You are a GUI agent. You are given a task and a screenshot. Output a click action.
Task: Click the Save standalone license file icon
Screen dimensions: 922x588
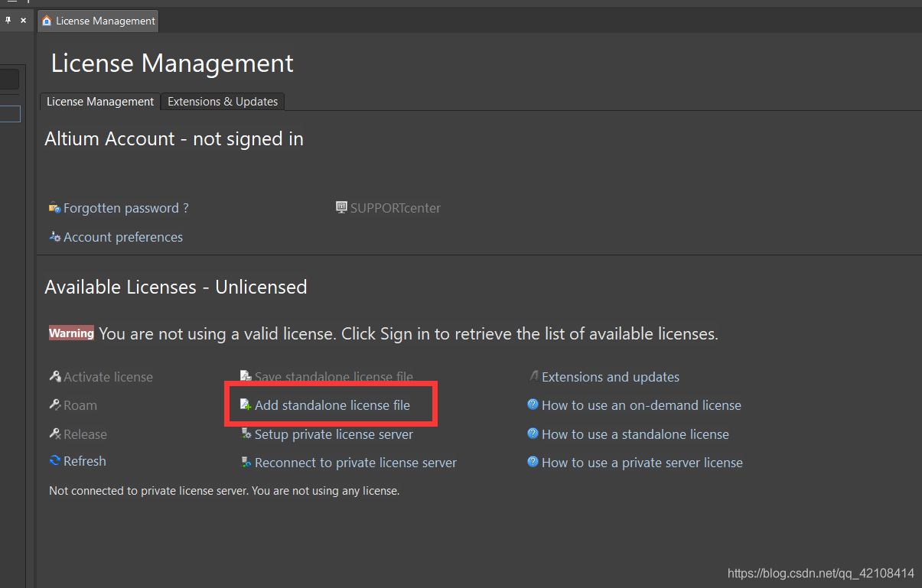coord(246,376)
